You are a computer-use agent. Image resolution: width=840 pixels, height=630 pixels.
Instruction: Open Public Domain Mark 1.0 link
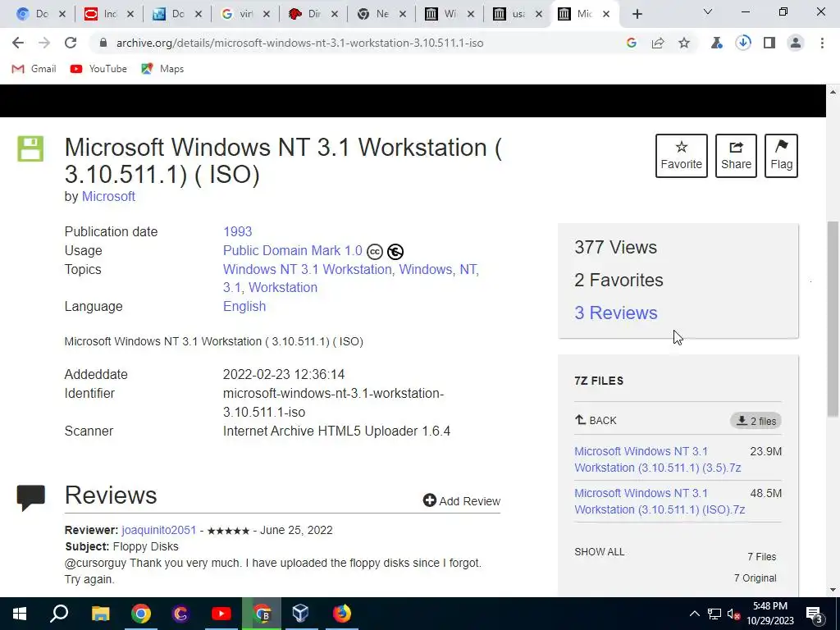click(293, 251)
